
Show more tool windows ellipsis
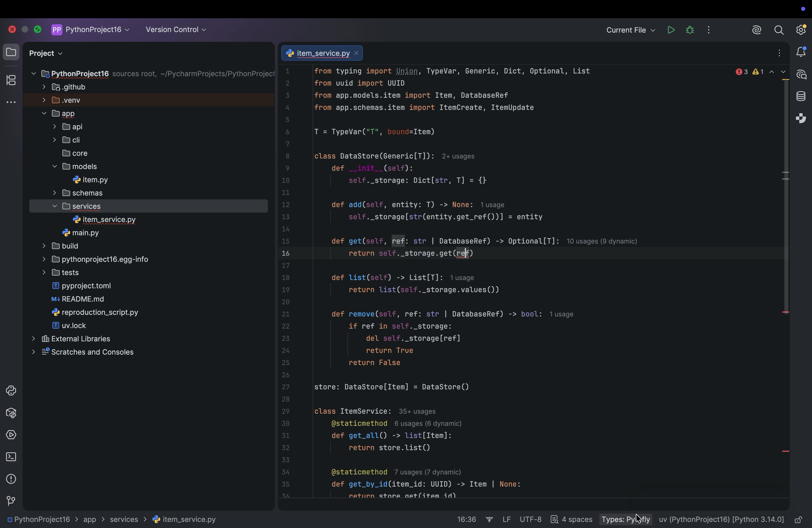[x=11, y=102]
